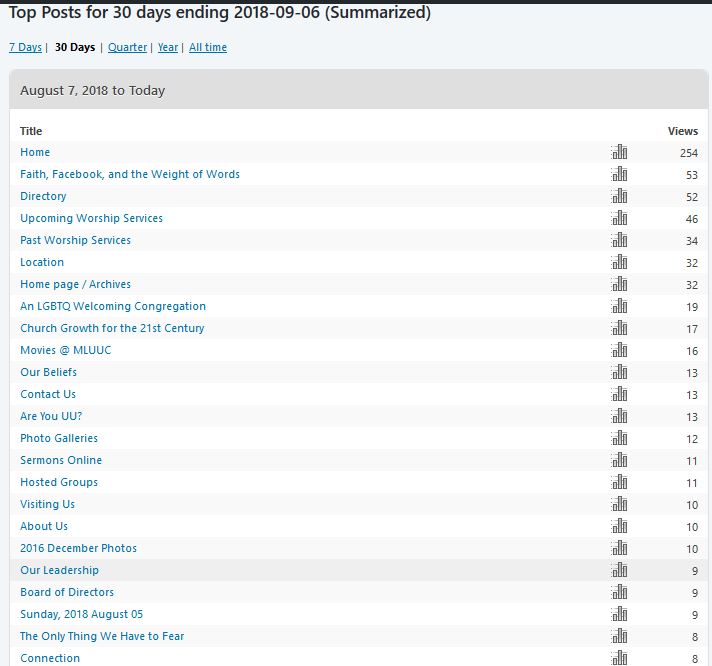This screenshot has height=666, width=712.
Task: View stats chart for Upcoming Worship Services
Action: (619, 218)
